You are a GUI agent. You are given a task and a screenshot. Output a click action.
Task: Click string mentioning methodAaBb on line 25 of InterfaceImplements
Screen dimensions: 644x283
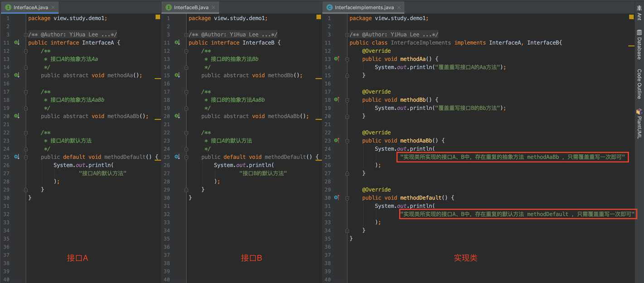(513, 157)
